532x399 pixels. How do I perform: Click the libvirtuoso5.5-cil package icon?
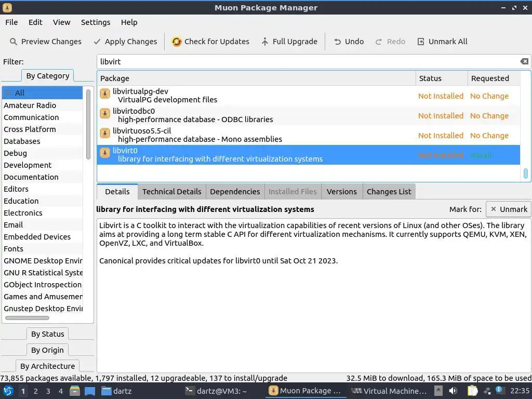click(x=105, y=133)
